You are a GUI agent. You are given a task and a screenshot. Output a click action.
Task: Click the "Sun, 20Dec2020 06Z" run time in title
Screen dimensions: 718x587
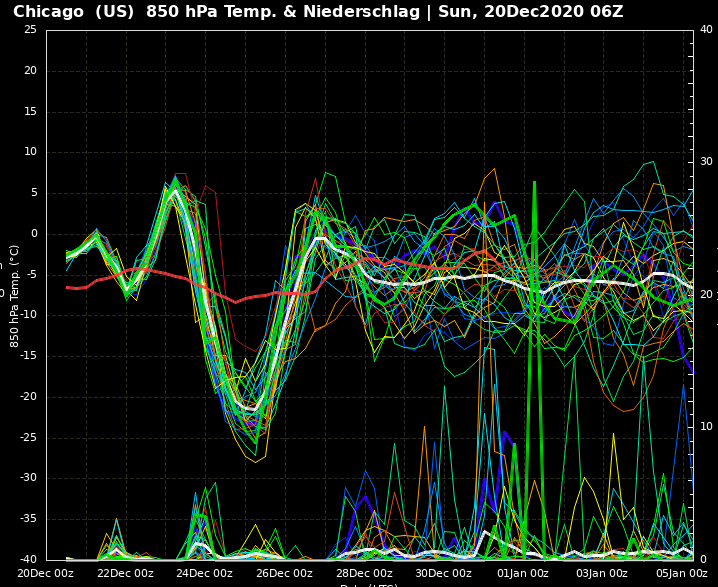click(531, 12)
